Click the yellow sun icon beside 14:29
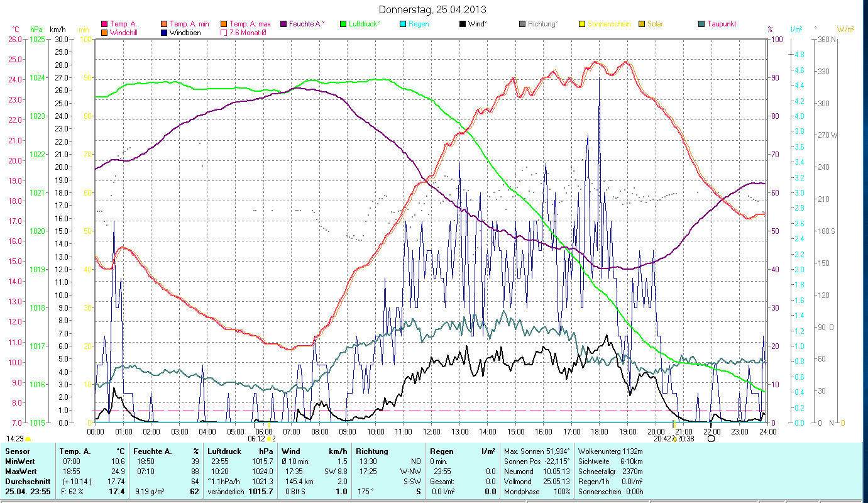 pyautogui.click(x=28, y=439)
